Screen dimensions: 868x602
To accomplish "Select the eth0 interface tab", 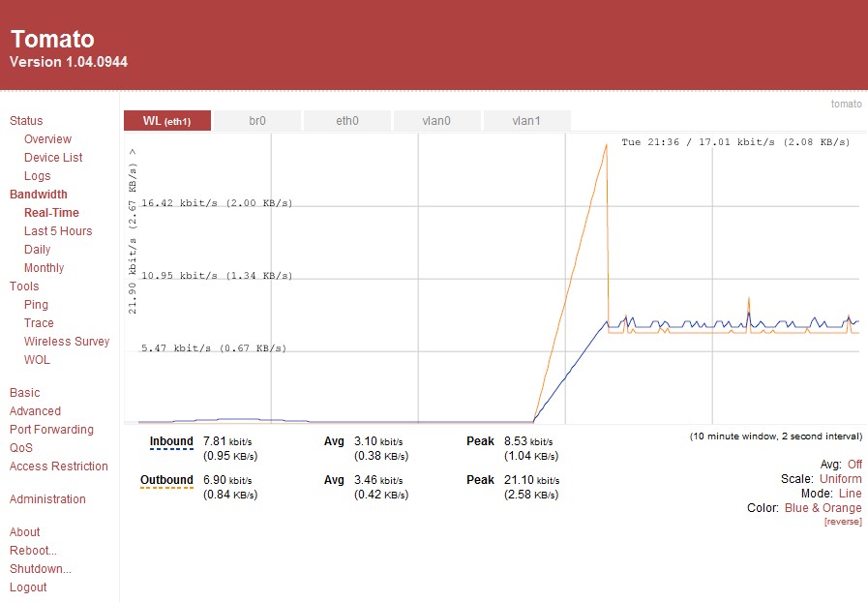I will pyautogui.click(x=346, y=121).
